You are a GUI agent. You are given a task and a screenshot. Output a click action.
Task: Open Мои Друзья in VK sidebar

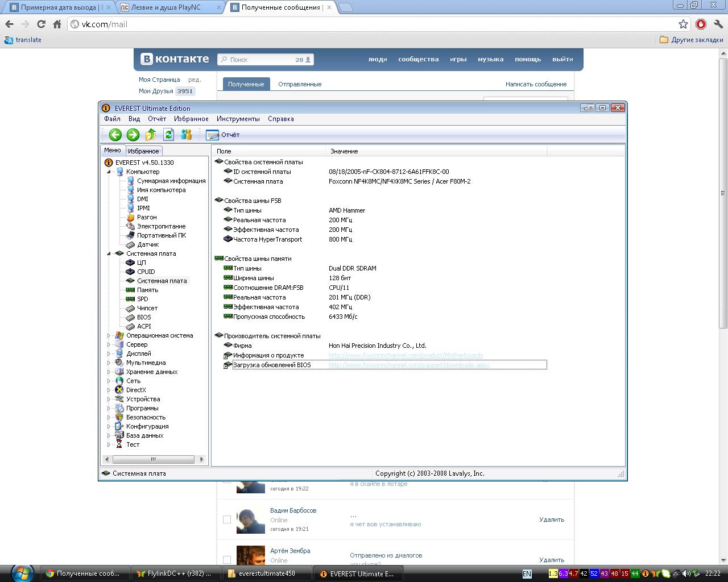(156, 91)
